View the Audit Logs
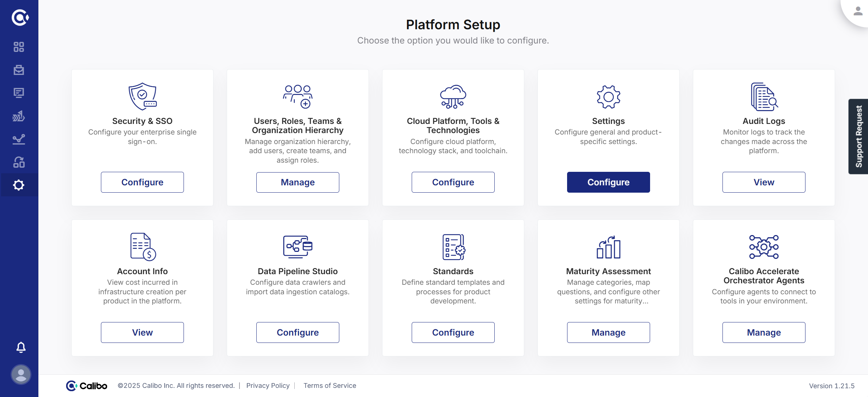The image size is (868, 397). point(764,182)
